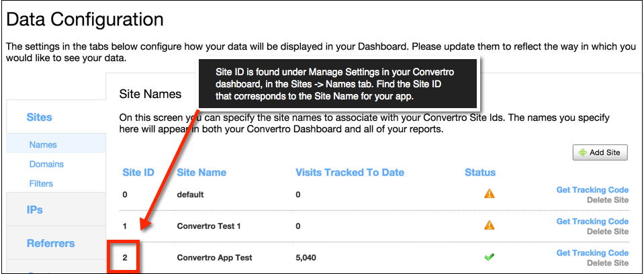Screen dimensions: 644x274
Task: Get the tracking code for Convertro Test 1
Action: (592, 222)
